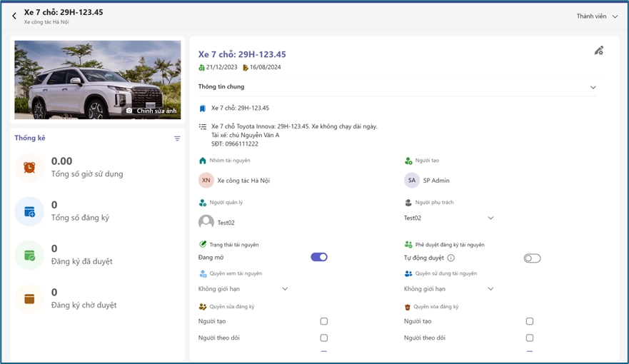Click the info icon beside Tự động duyệt

[x=451, y=258]
